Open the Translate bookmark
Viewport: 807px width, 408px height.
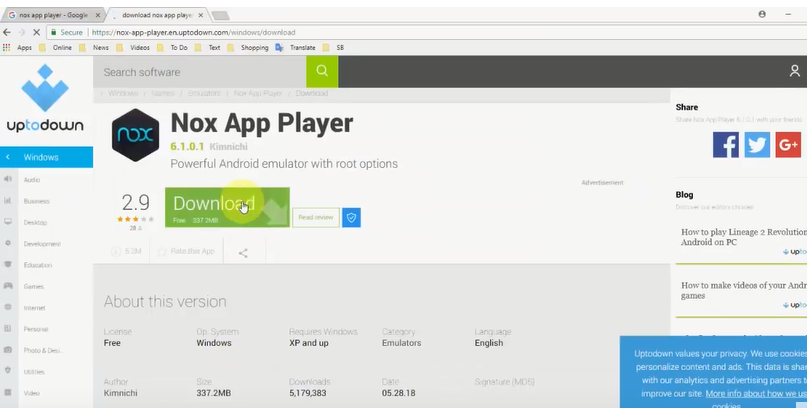point(295,47)
